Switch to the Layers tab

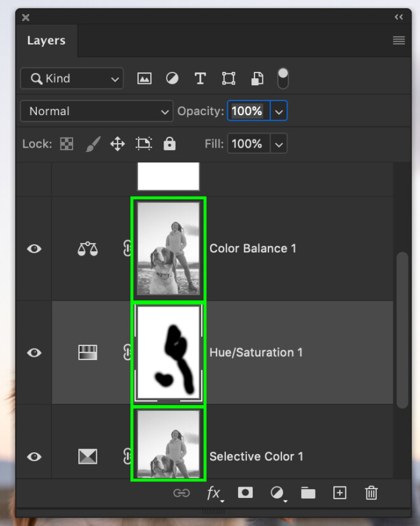(46, 40)
